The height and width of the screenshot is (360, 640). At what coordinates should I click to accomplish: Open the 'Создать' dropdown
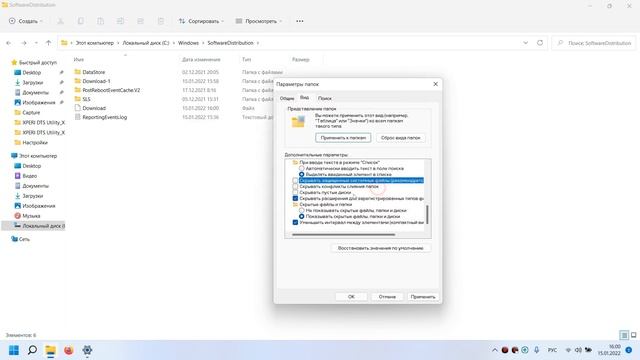(26, 21)
